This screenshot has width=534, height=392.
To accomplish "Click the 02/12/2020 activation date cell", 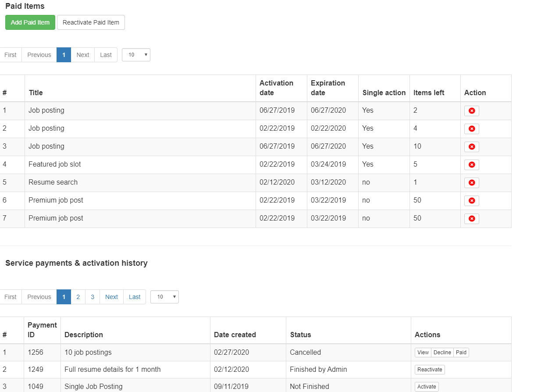I will [x=281, y=182].
